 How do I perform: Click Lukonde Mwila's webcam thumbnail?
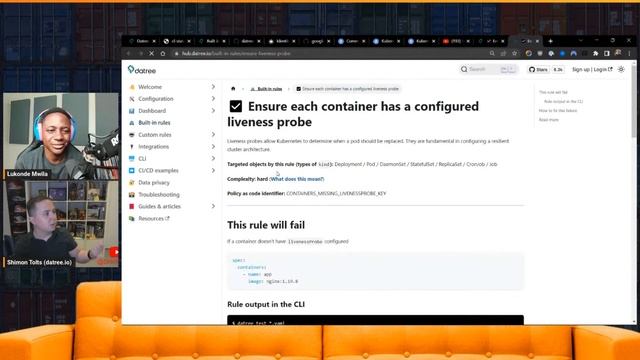tap(61, 136)
